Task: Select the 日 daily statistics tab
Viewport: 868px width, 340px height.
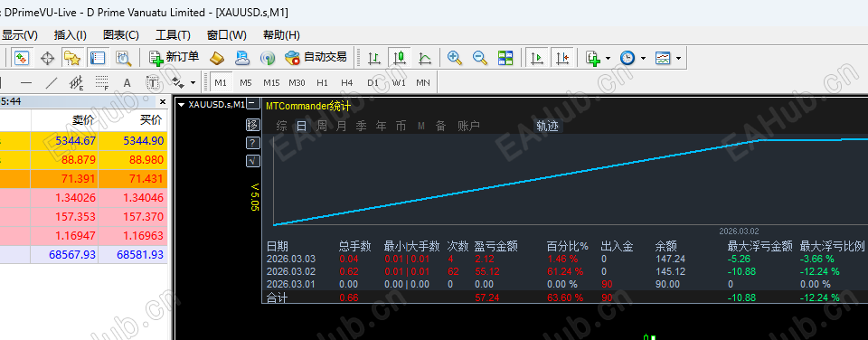Action: coord(302,127)
